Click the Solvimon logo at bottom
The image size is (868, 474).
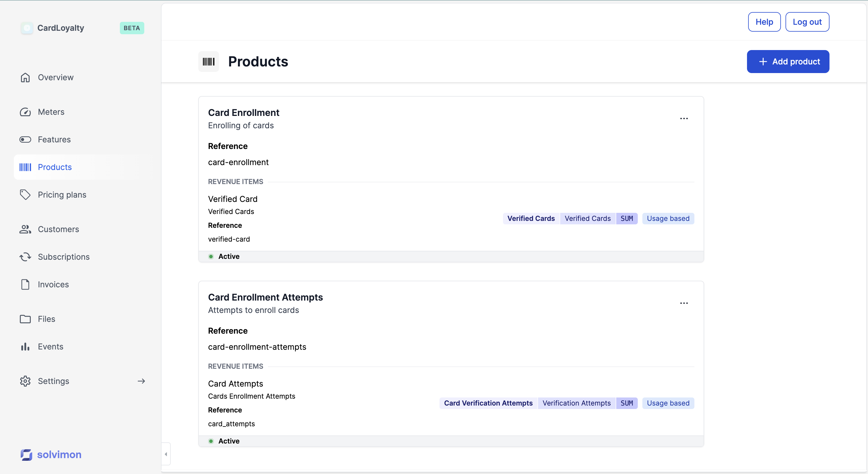[51, 454]
